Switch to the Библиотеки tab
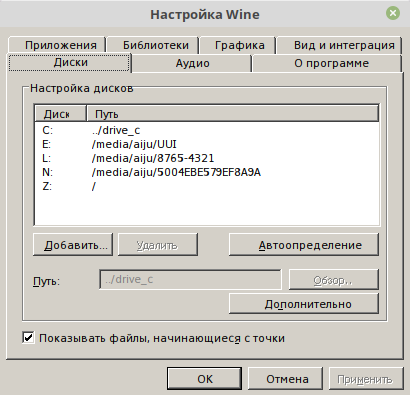 tap(153, 45)
